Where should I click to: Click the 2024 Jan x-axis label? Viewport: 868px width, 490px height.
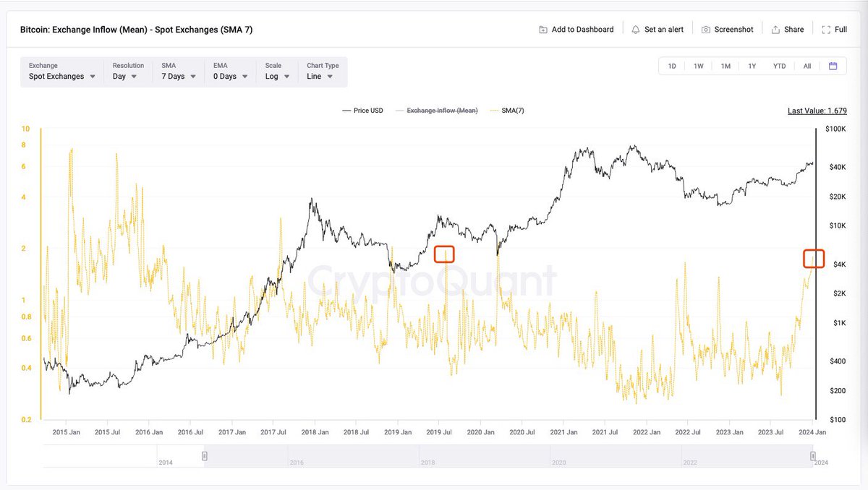[x=812, y=432]
